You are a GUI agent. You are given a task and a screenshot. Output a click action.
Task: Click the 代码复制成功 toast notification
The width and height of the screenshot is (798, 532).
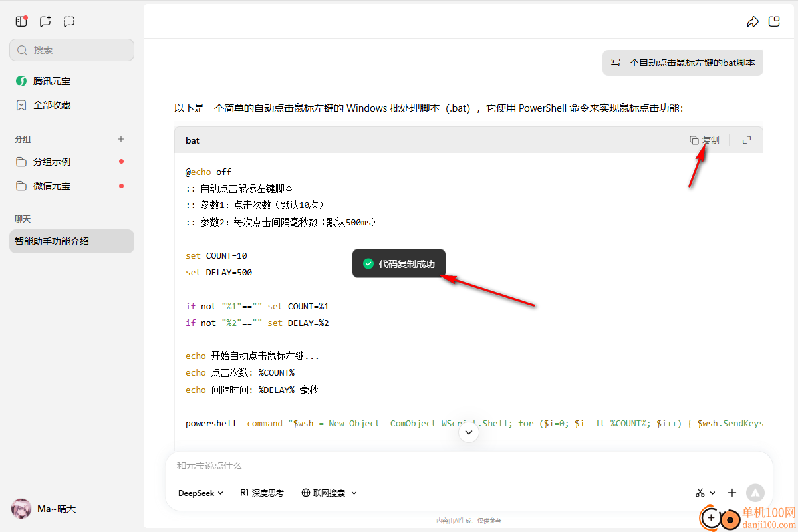pyautogui.click(x=399, y=264)
